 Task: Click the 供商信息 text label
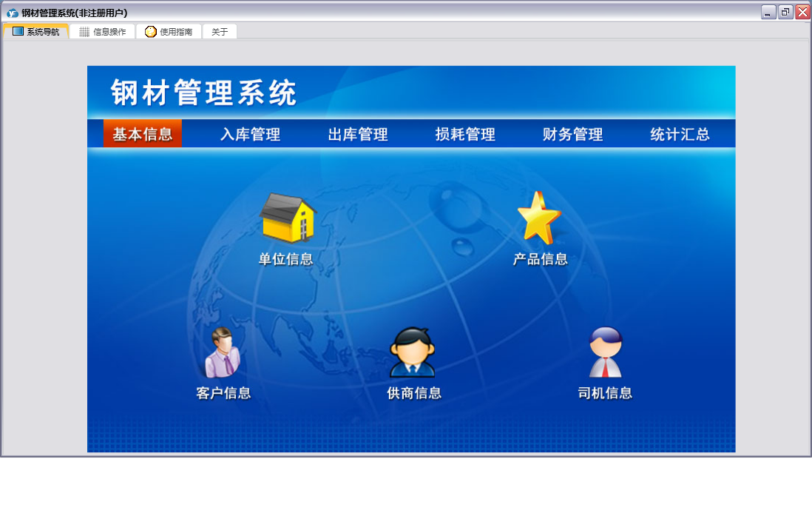click(414, 393)
